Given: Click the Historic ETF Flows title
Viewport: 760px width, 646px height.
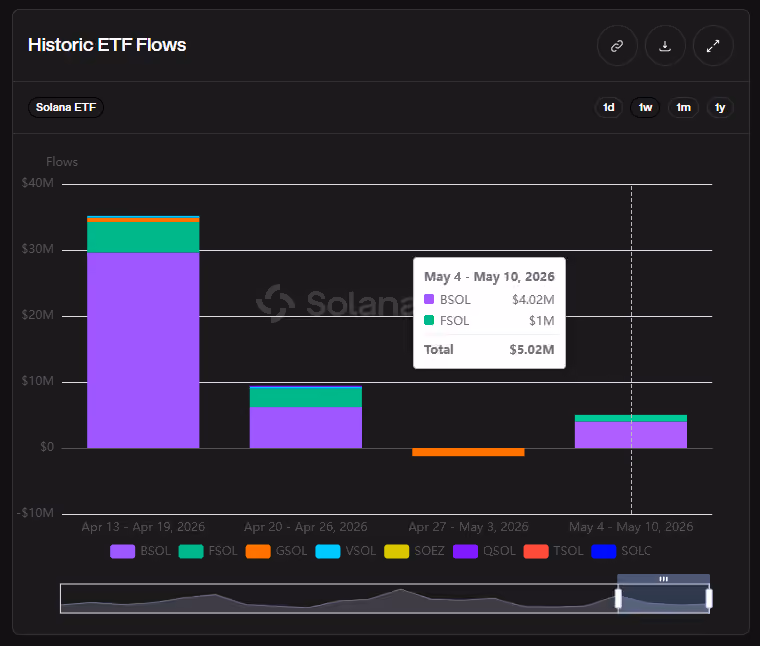Looking at the screenshot, I should tap(107, 45).
